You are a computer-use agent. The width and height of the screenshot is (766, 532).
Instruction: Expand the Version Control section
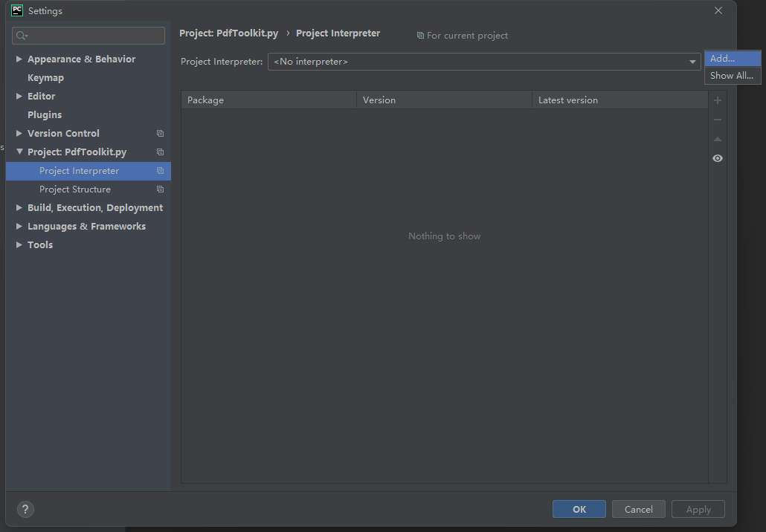point(19,133)
